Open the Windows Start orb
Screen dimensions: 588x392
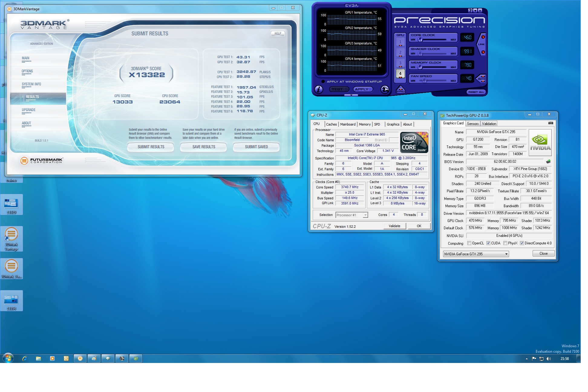tap(8, 358)
